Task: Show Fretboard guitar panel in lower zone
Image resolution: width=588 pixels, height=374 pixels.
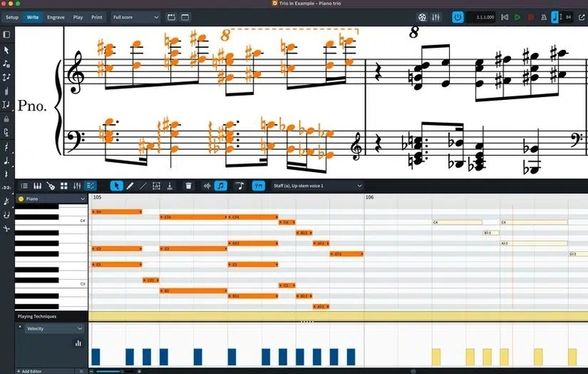Action: tap(51, 186)
